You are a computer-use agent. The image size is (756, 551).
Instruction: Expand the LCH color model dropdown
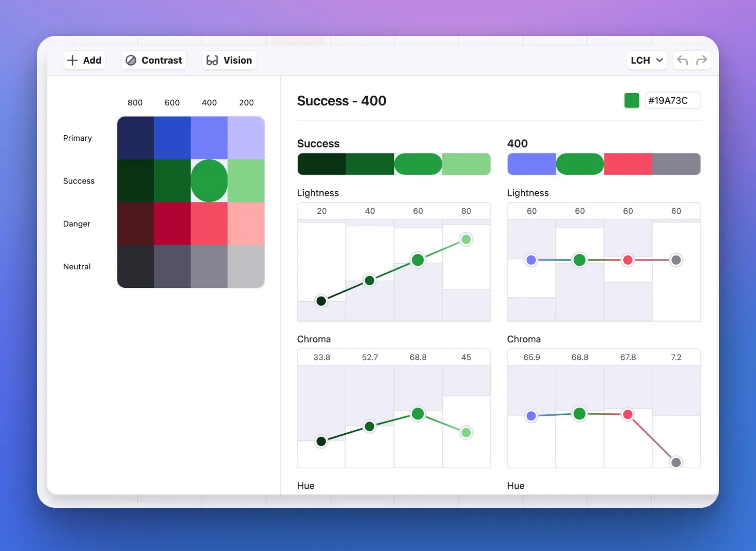[x=647, y=61]
